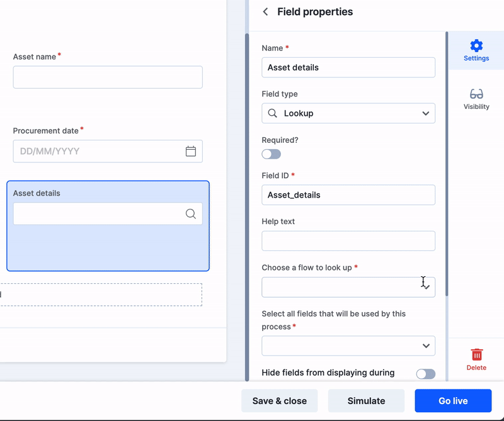Open the Field type Lookup dropdown
Image resolution: width=504 pixels, height=421 pixels.
click(348, 113)
